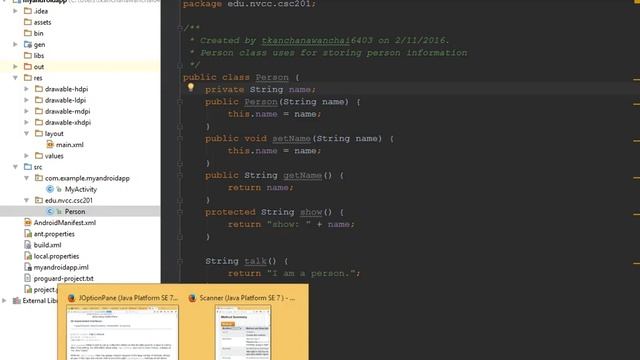The height and width of the screenshot is (360, 640).
Task: Collapse the edu.nvcc.csc201 package
Action: point(27,200)
